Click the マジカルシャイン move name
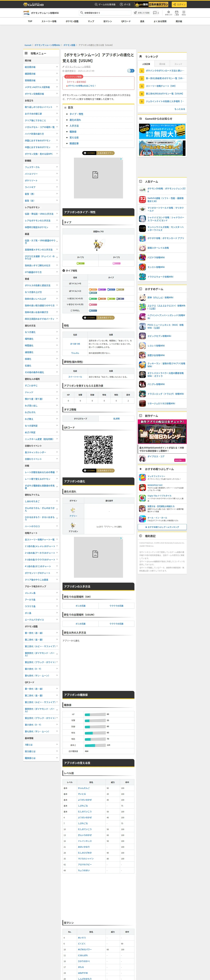 pos(86,859)
